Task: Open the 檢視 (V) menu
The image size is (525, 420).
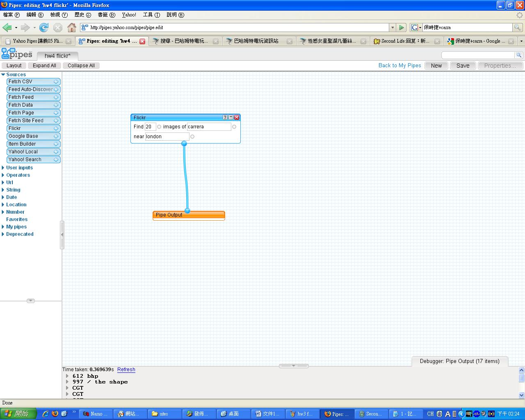Action: [x=59, y=15]
